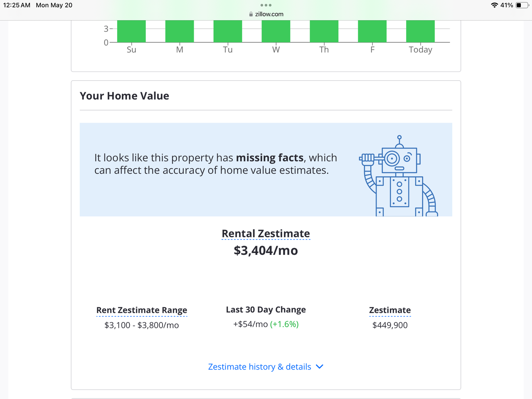Viewport: 532px width, 399px height.
Task: Click the battery indicator icon
Action: pyautogui.click(x=522, y=5)
